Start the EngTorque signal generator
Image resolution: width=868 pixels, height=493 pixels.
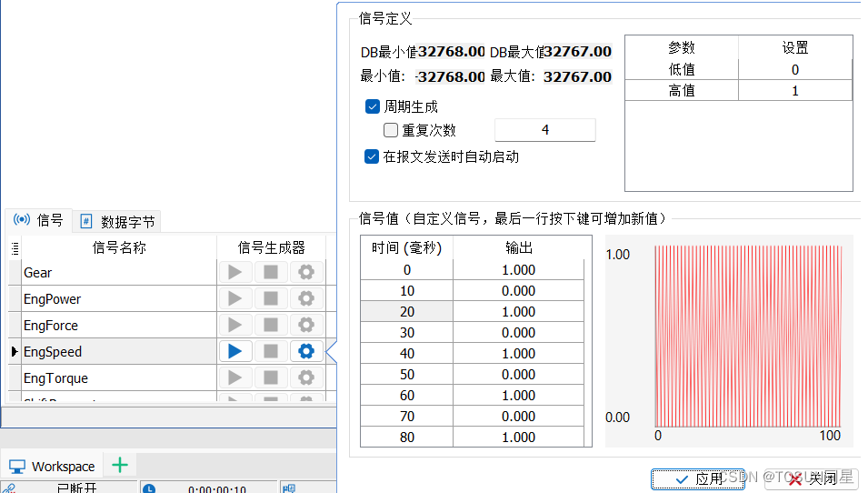pyautogui.click(x=235, y=377)
